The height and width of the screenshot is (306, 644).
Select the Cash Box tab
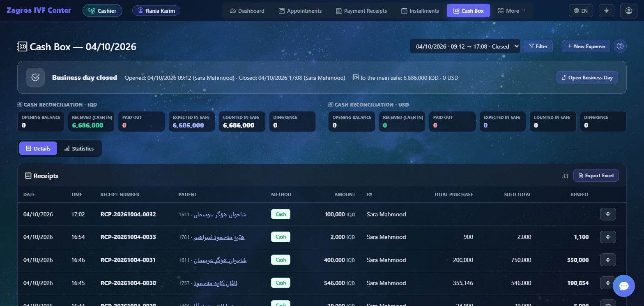pyautogui.click(x=468, y=11)
